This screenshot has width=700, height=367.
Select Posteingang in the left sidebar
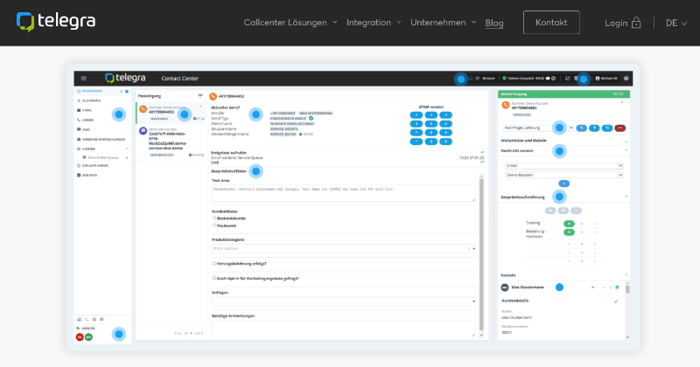[x=103, y=91]
